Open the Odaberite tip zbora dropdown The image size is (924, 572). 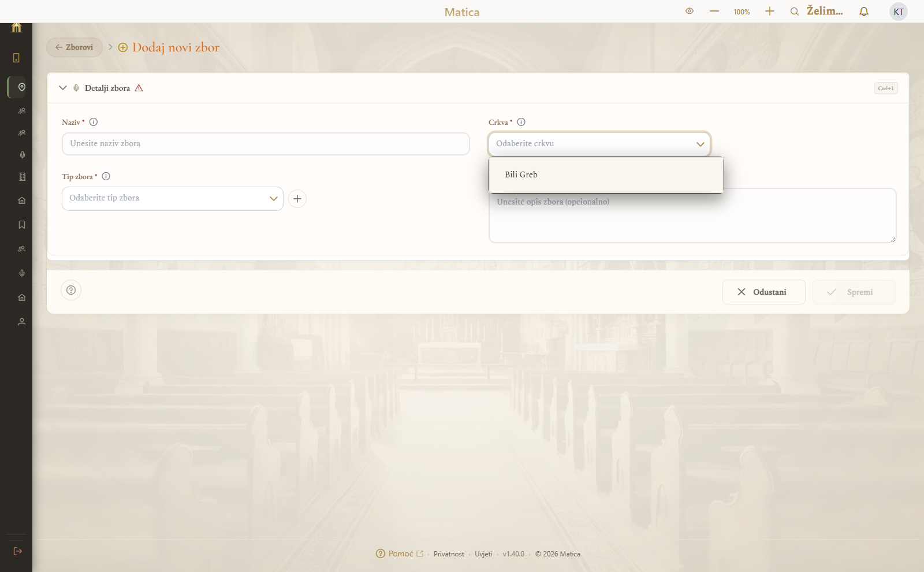tap(173, 199)
